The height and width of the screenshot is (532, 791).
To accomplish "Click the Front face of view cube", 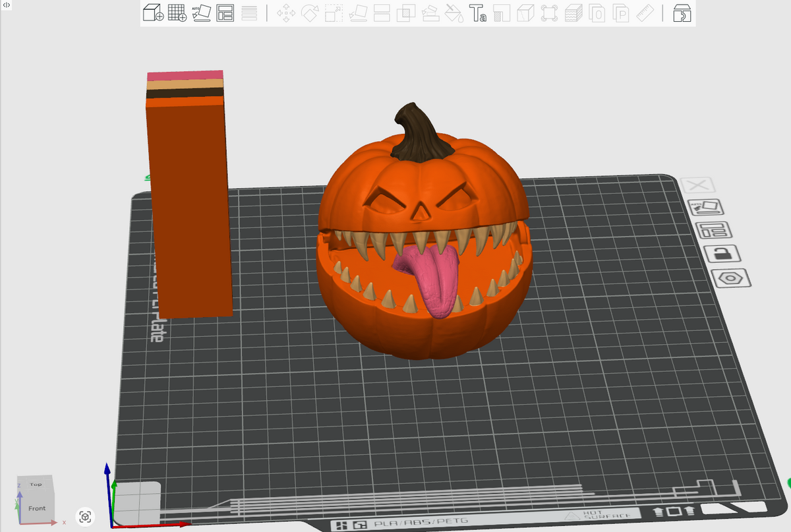I will coord(37,508).
